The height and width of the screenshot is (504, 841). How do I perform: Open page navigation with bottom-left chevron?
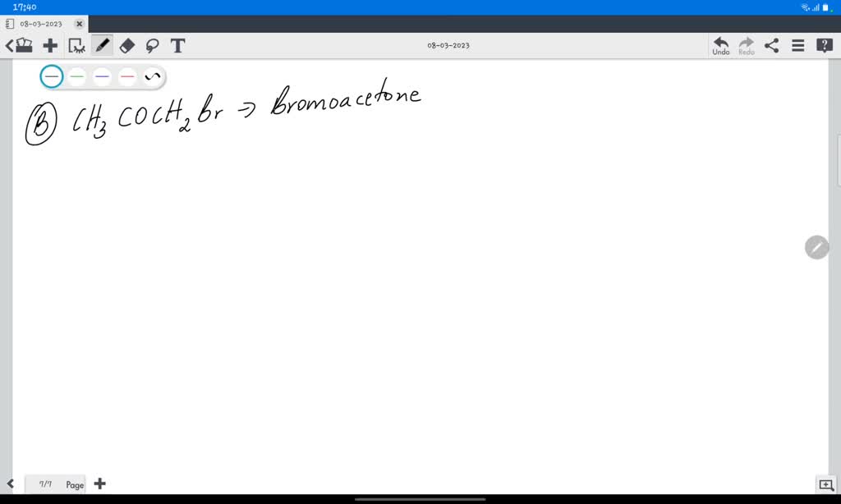pos(8,484)
